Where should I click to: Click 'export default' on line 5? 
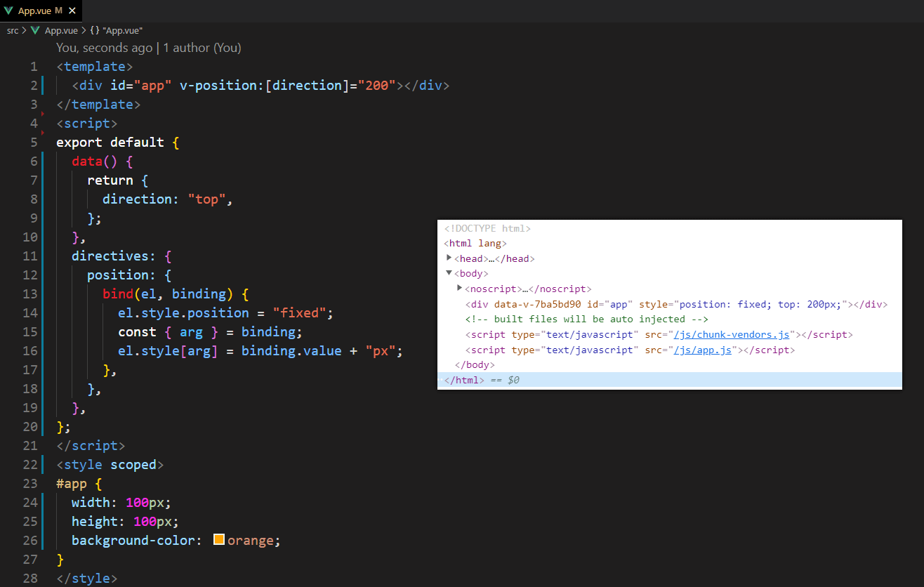tap(110, 143)
